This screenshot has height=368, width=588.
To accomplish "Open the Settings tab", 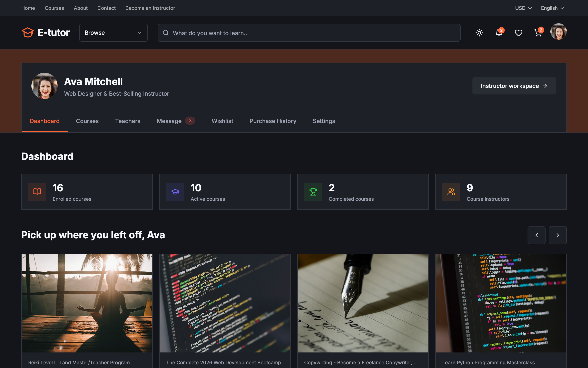I will [x=324, y=121].
